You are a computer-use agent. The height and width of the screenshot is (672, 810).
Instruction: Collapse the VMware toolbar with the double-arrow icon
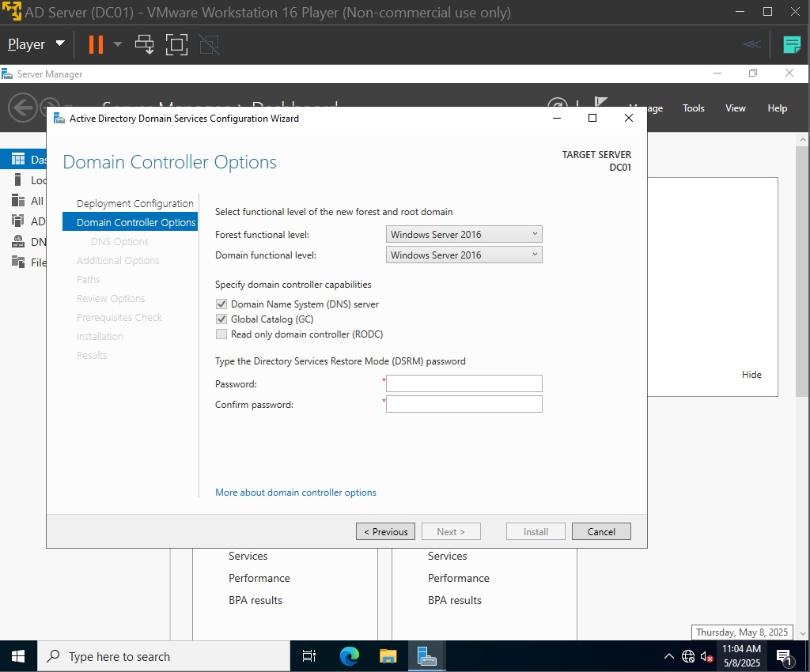[x=752, y=44]
